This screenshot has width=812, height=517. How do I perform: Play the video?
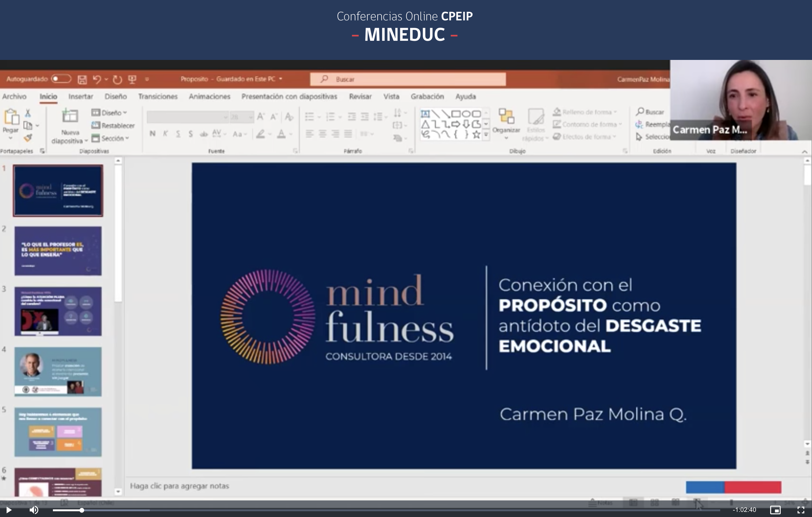(x=9, y=510)
